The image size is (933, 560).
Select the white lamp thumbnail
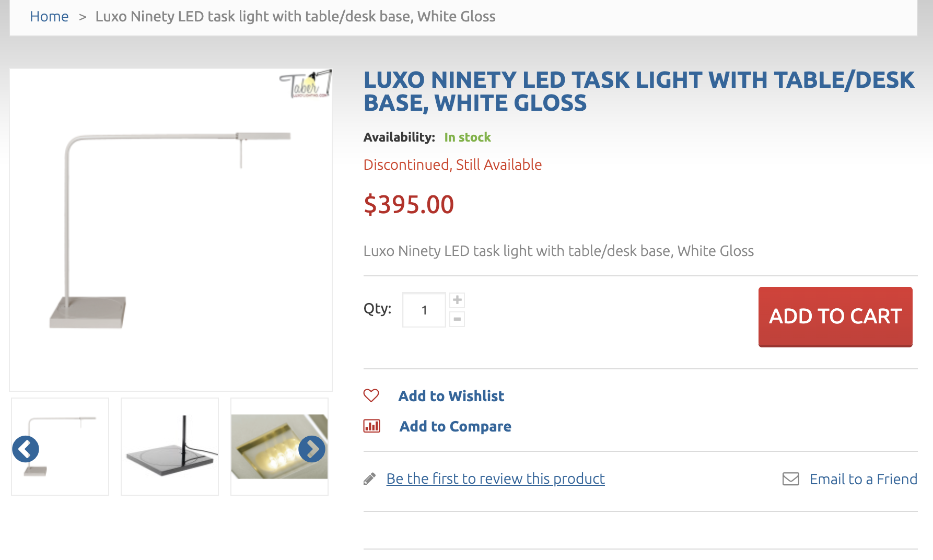60,447
